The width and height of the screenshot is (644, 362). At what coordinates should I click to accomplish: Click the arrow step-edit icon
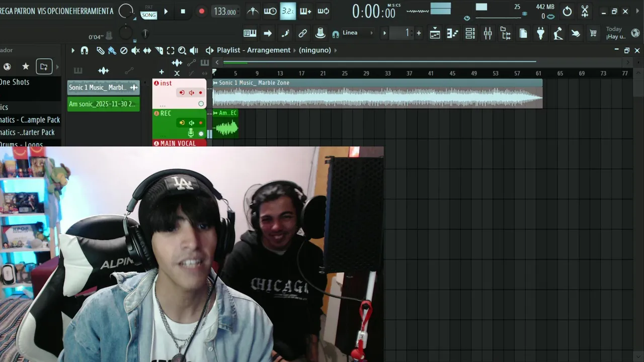tap(268, 33)
